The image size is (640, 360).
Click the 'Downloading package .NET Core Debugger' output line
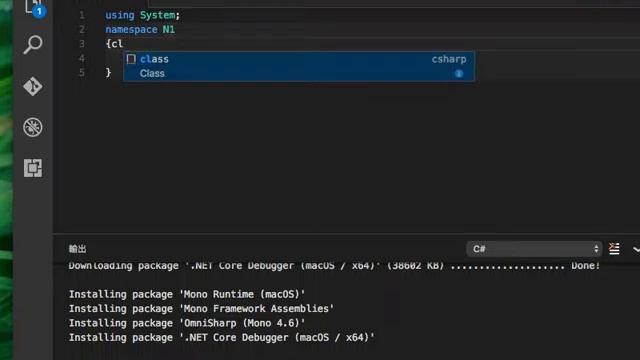click(x=334, y=266)
